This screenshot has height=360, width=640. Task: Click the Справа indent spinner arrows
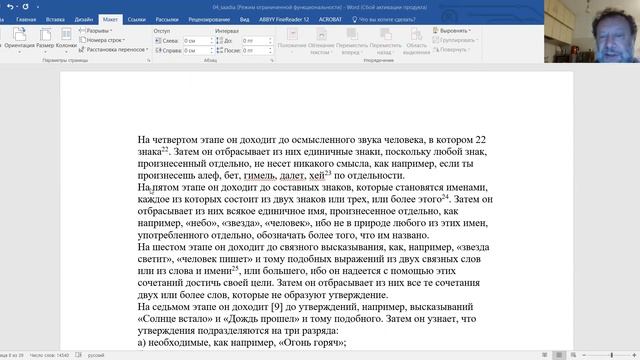click(211, 51)
